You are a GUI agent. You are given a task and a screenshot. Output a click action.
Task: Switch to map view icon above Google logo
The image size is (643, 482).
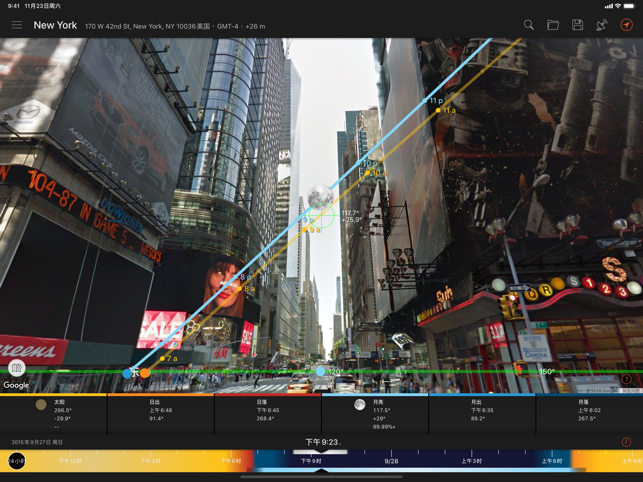coord(16,368)
